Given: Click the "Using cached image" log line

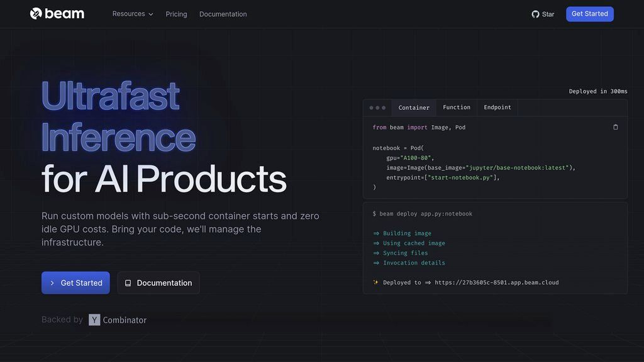Looking at the screenshot, I should click(x=409, y=243).
